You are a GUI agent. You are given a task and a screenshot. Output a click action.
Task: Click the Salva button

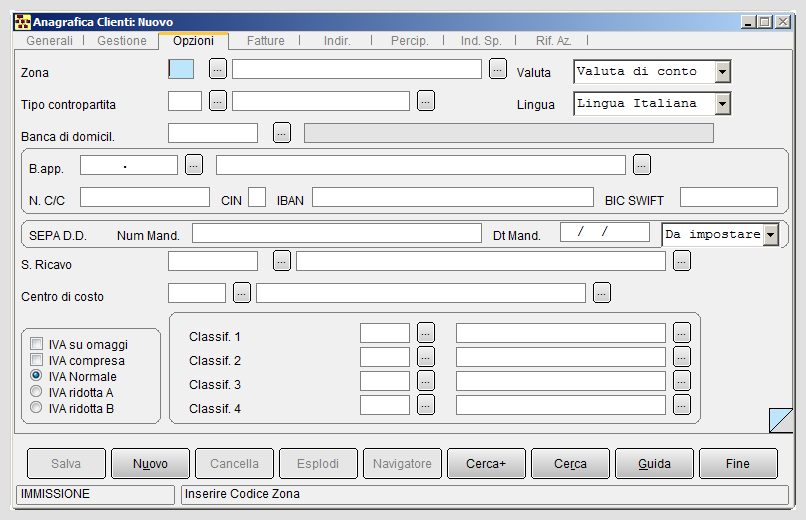coord(66,463)
